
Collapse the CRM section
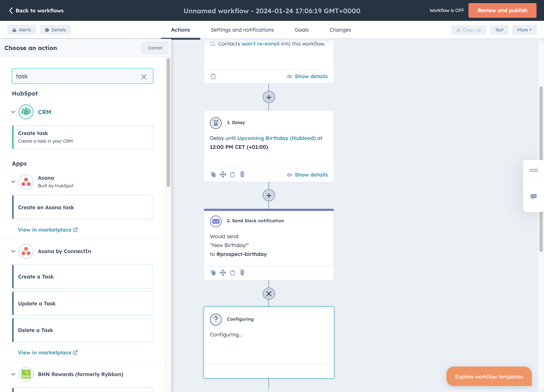[x=13, y=112]
